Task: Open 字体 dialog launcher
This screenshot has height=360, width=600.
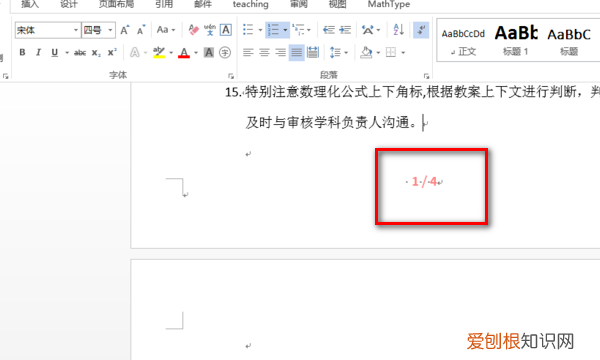Action: tap(231, 76)
